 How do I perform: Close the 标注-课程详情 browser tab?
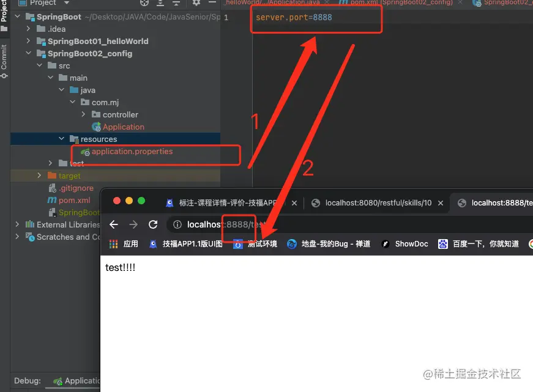click(x=294, y=203)
